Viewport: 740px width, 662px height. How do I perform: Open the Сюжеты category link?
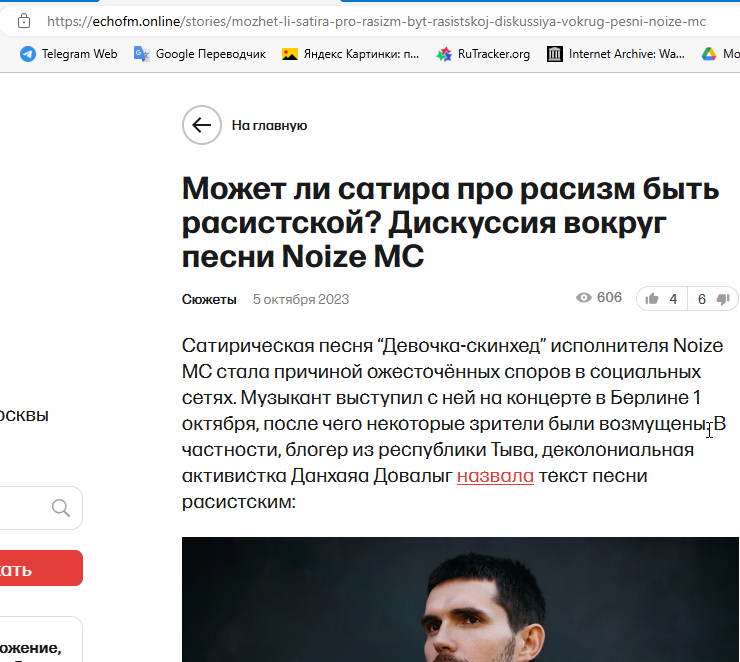(209, 300)
